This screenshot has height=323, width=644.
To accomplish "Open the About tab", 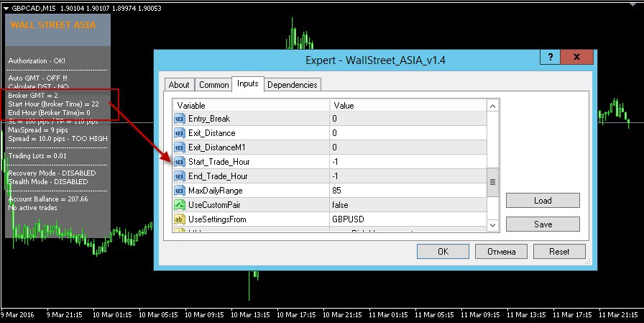I will [179, 85].
